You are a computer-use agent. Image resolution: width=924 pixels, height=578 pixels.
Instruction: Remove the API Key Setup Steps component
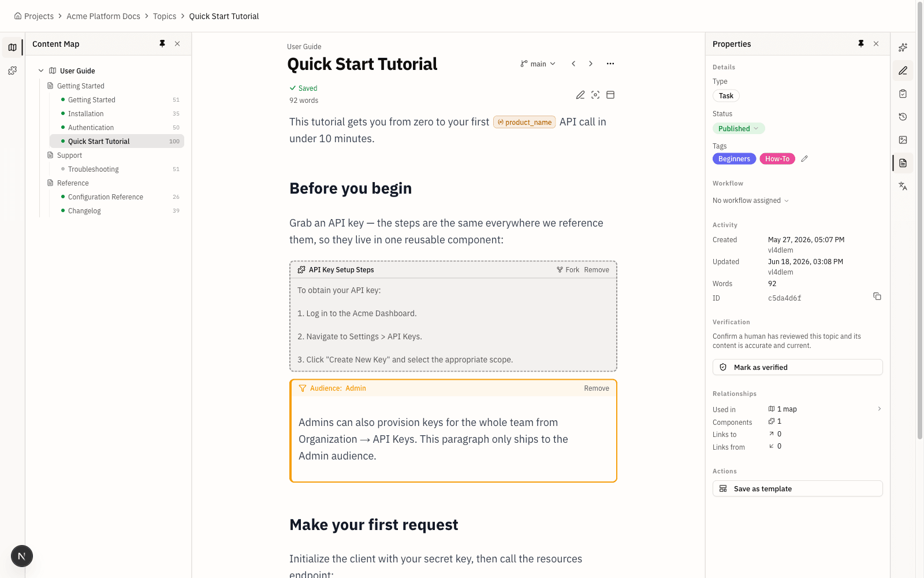coord(597,270)
